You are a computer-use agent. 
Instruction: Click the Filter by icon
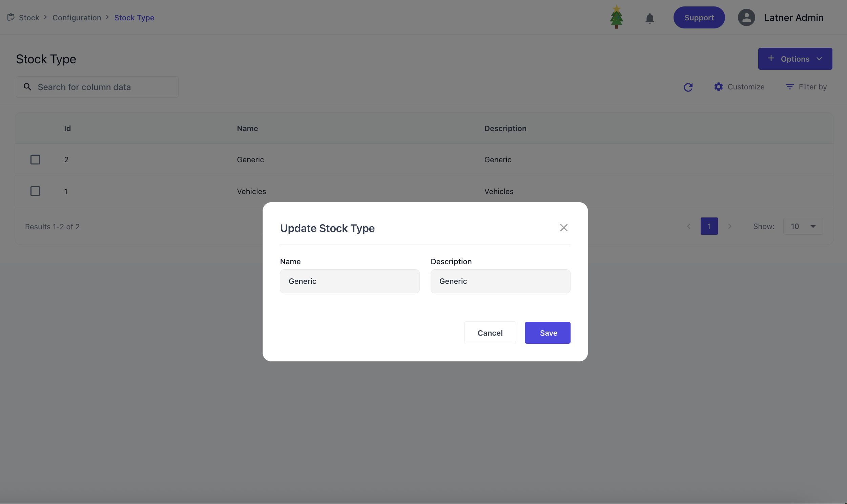[789, 87]
